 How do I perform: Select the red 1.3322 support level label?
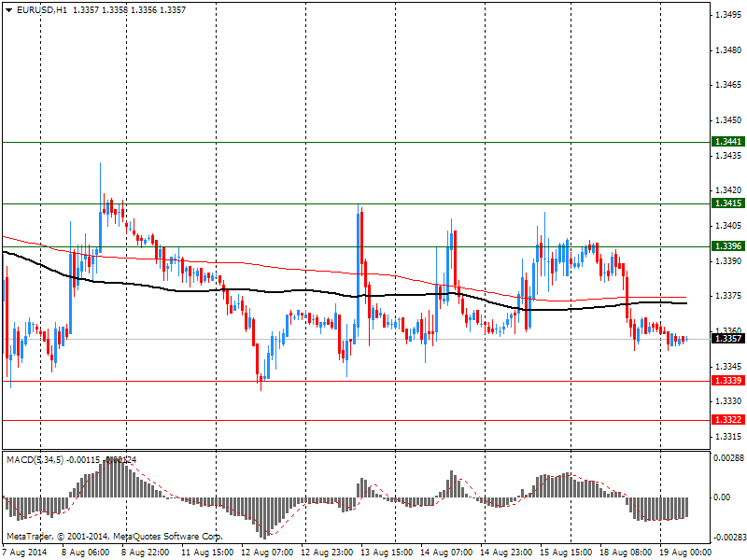(727, 419)
